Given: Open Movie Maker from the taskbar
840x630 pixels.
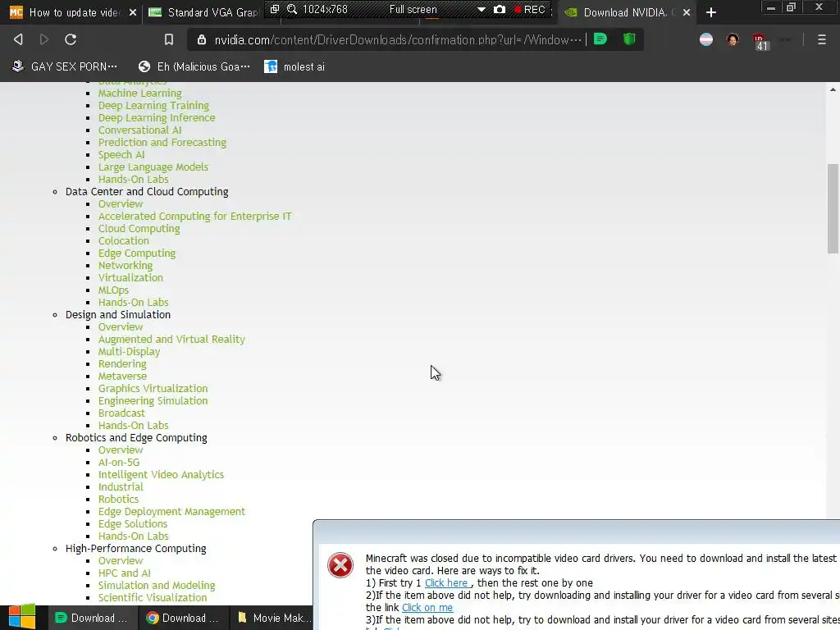Looking at the screenshot, I should tap(273, 618).
